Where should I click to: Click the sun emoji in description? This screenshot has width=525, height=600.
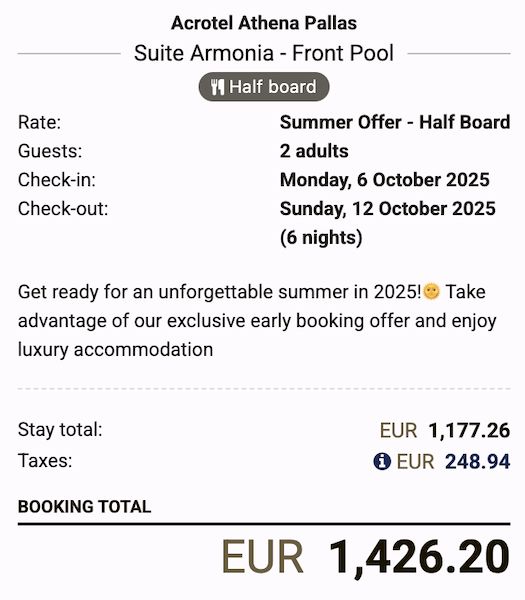point(432,292)
